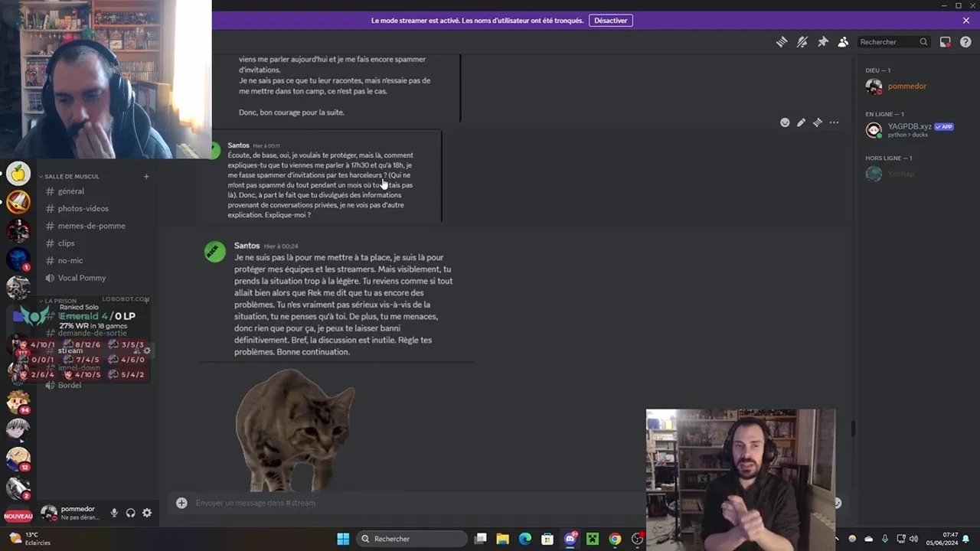
Task: Open Microsoft Store from the taskbar
Action: coord(547,539)
